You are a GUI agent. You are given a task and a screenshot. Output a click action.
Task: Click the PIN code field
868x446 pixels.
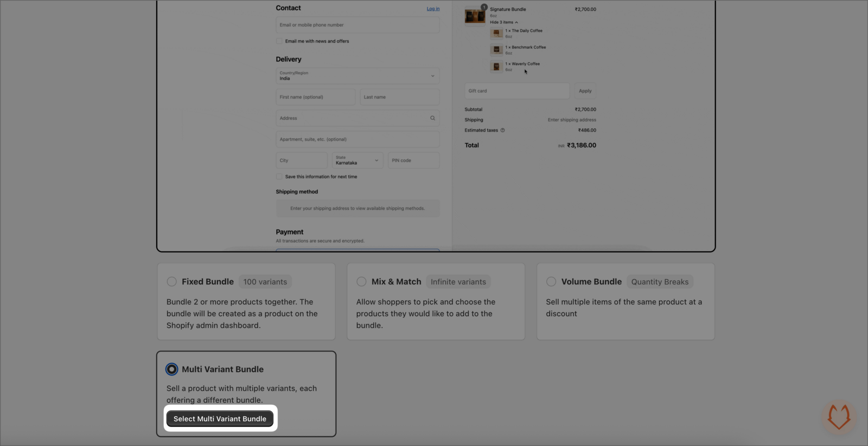coord(413,160)
